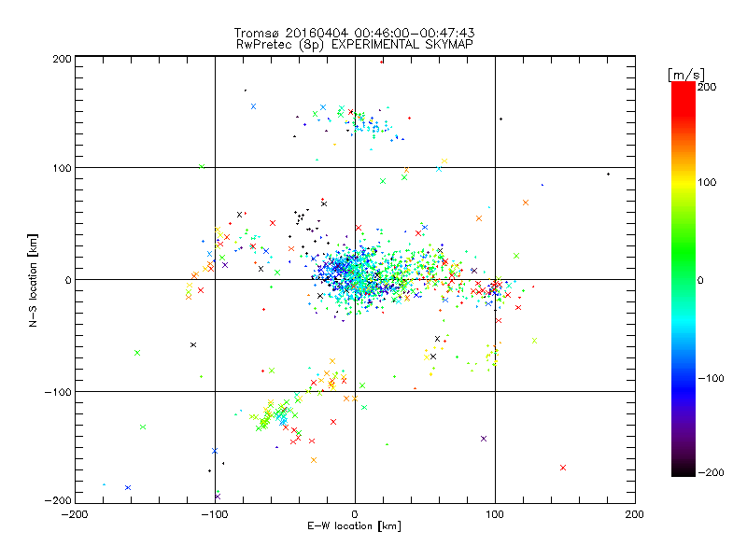Viewport: 747px width, 560px height.
Task: Click the y-axis tick label '-100'
Action: [x=58, y=392]
